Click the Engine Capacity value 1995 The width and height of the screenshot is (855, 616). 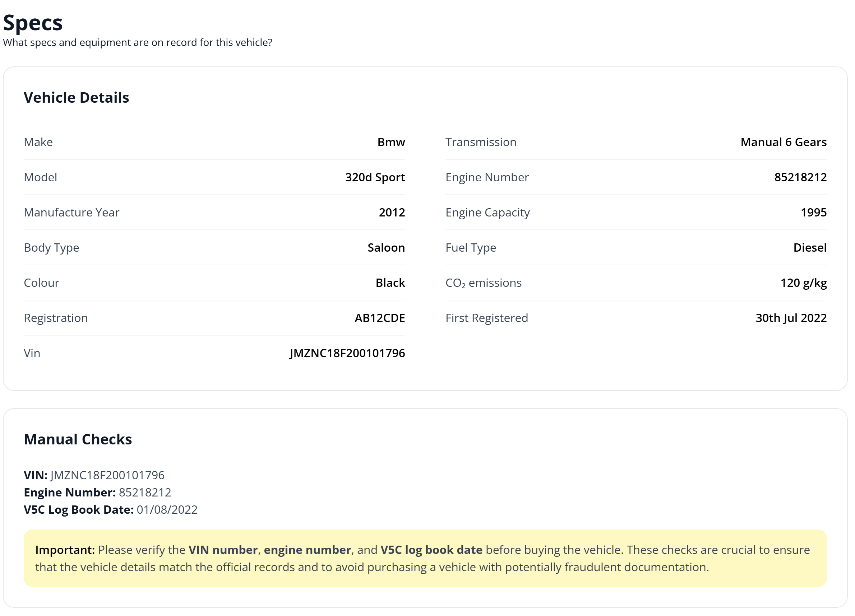(814, 213)
